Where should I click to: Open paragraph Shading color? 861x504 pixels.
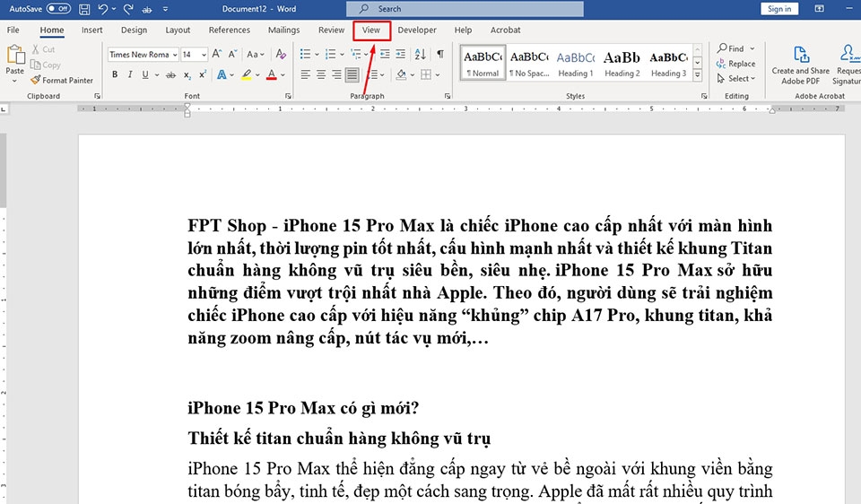[x=402, y=74]
